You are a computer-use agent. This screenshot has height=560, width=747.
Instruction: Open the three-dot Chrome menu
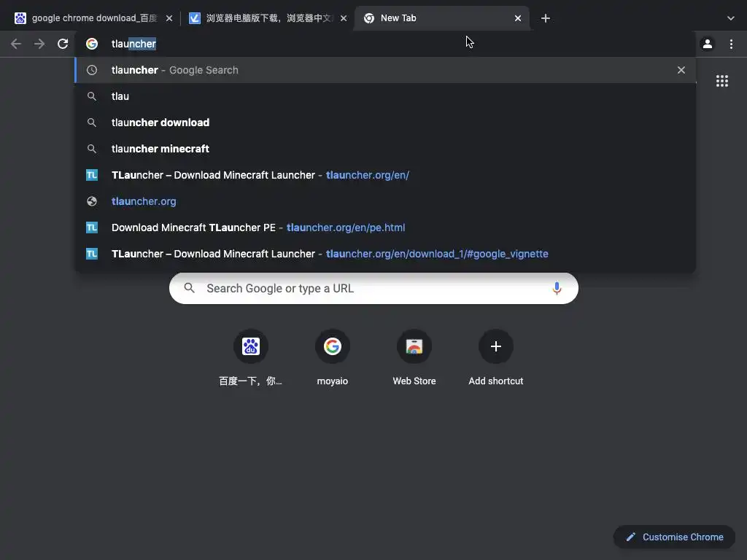coord(731,44)
